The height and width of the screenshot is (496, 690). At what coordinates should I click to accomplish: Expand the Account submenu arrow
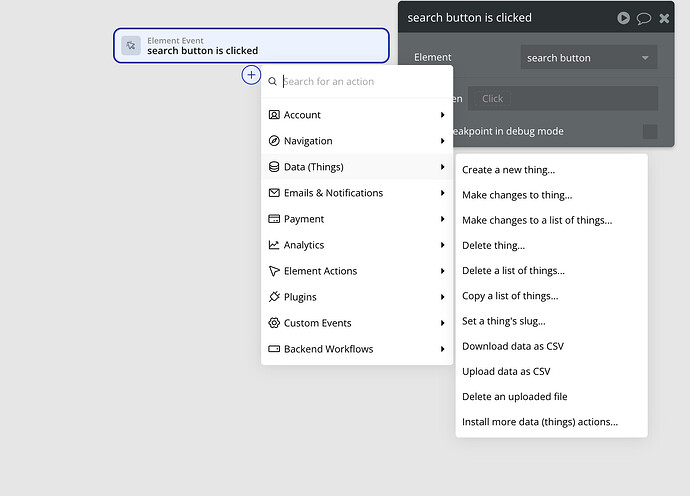tap(442, 115)
